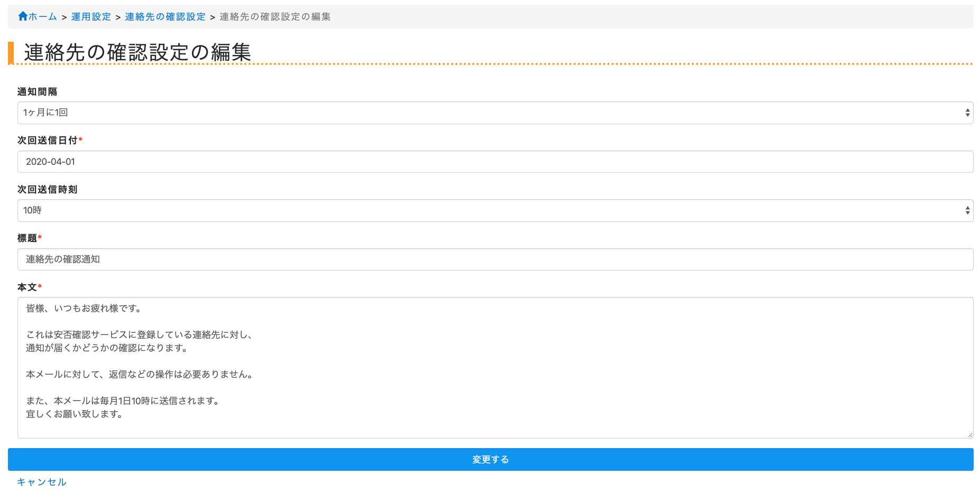The height and width of the screenshot is (493, 980).
Task: Click the 本文 field label
Action: click(27, 287)
